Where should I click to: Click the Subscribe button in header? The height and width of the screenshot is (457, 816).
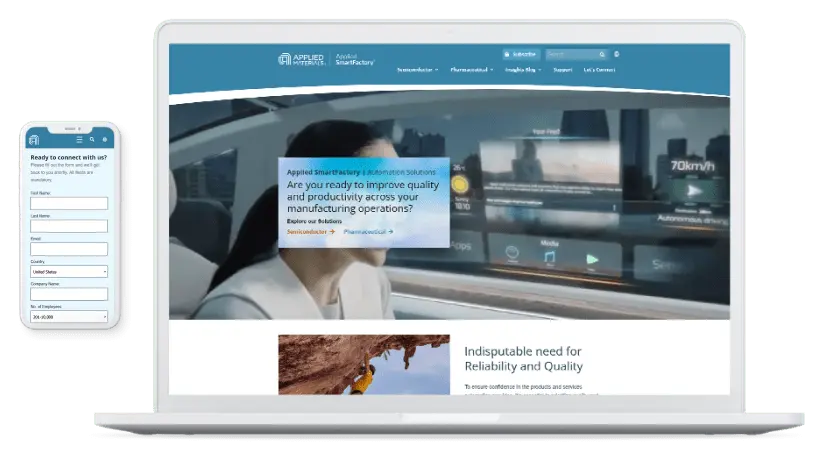(x=521, y=54)
